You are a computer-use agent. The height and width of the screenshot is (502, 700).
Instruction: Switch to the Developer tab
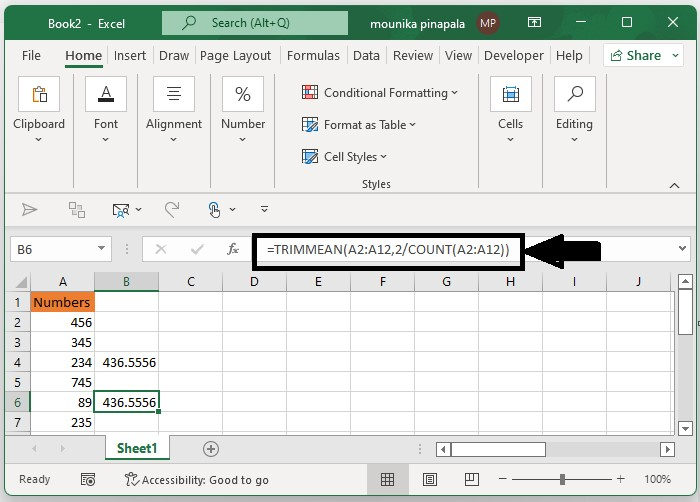pos(513,55)
